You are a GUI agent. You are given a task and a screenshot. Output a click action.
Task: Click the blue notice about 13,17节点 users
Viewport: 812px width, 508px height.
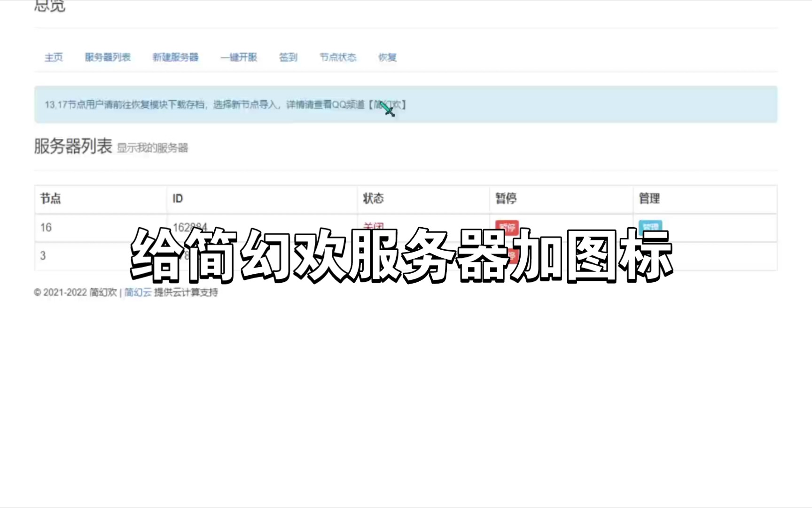pyautogui.click(x=406, y=104)
